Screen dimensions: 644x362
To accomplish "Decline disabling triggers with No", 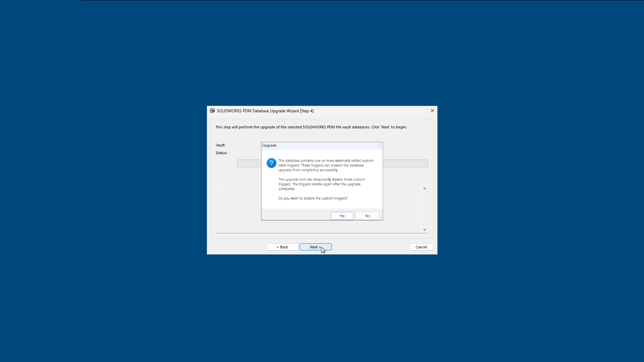I will tap(367, 216).
